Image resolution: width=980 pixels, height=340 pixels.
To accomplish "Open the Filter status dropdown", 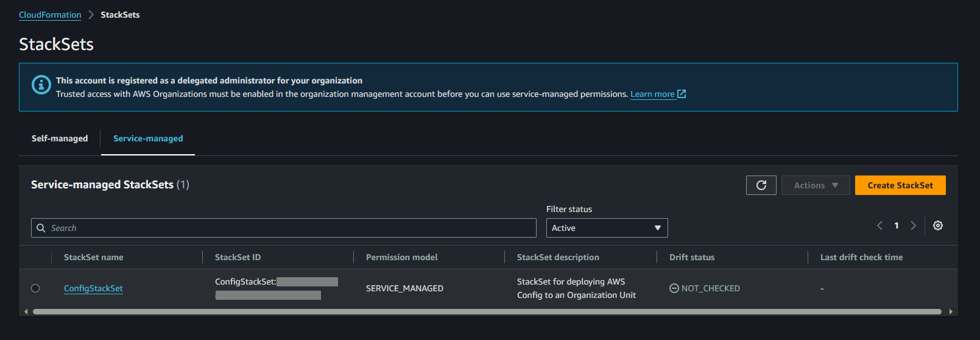I will [x=607, y=228].
